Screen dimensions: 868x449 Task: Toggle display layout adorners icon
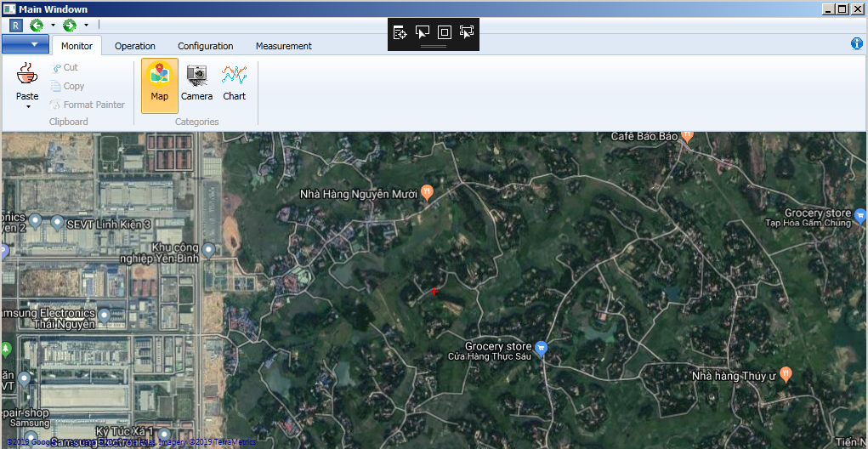click(x=445, y=32)
